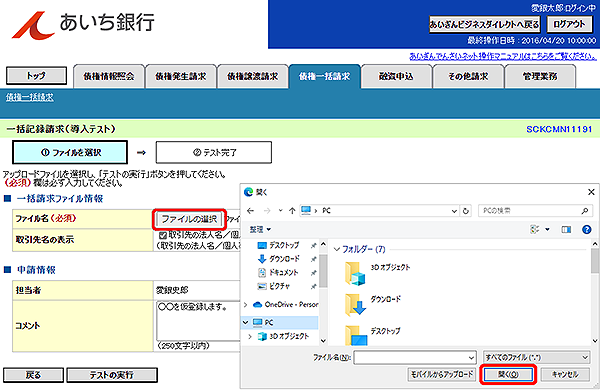Open help with the blue question mark icon
Viewport: 600px width, 390px height.
tap(587, 230)
